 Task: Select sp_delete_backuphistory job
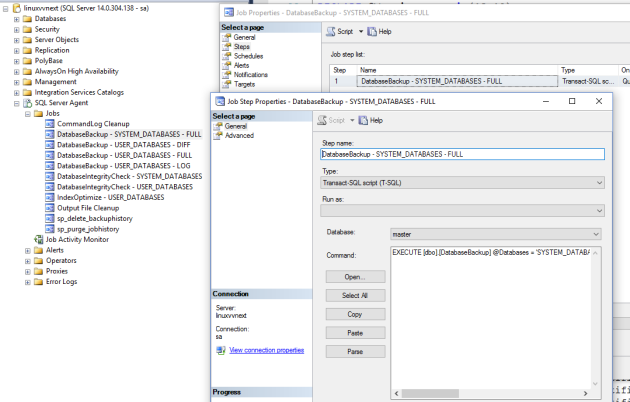[x=95, y=218]
